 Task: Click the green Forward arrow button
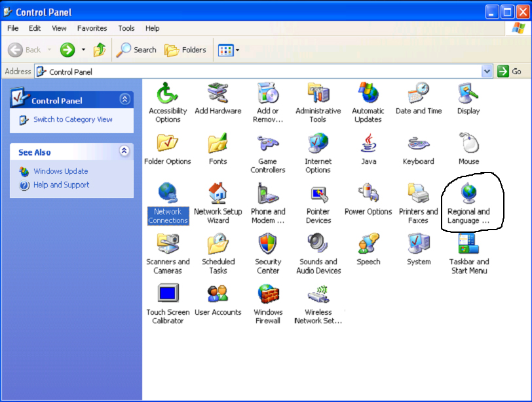tap(67, 50)
